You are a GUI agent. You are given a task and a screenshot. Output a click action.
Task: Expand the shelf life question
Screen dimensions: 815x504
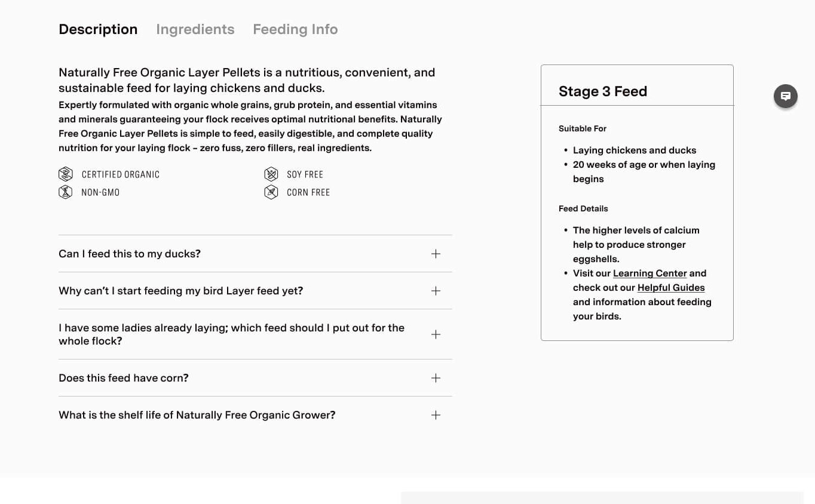coord(197,415)
